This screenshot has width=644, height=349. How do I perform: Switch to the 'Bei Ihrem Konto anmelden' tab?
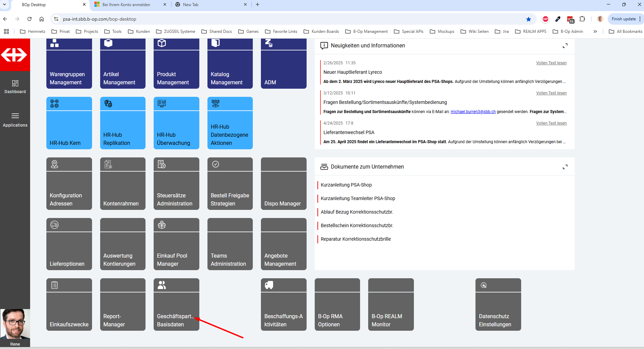tap(126, 5)
